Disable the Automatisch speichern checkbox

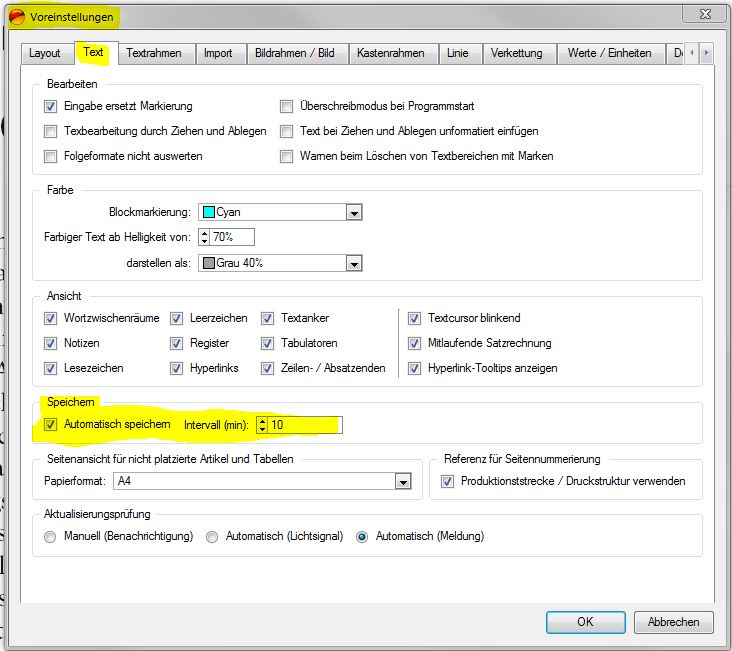pyautogui.click(x=51, y=425)
